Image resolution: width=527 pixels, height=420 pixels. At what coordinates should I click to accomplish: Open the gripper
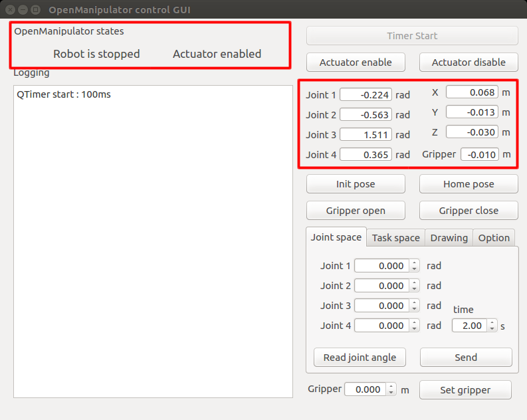[356, 211]
